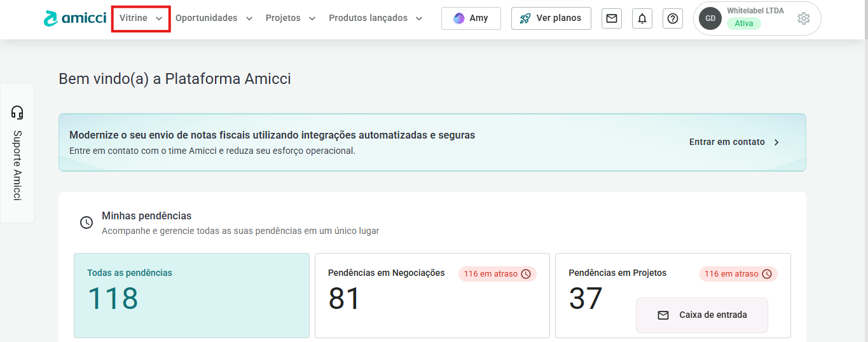Click the help question mark icon

672,18
